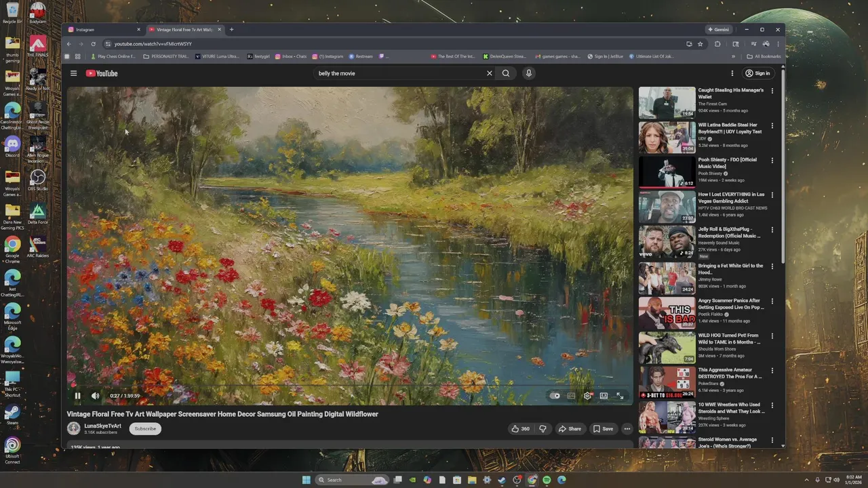Screen dimensions: 868x488
Task: Open options for Will Latina Baddie video
Action: coord(772,125)
